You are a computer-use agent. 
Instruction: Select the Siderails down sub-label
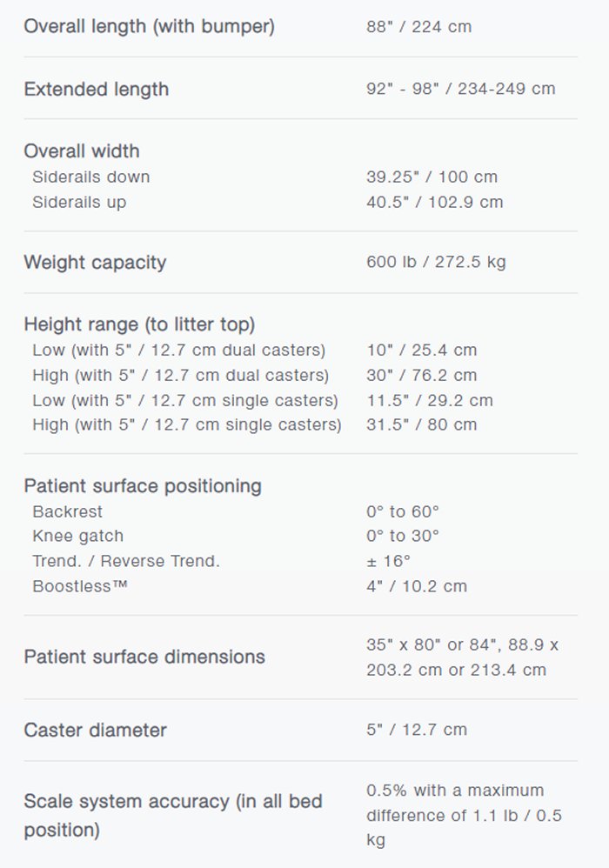[90, 177]
